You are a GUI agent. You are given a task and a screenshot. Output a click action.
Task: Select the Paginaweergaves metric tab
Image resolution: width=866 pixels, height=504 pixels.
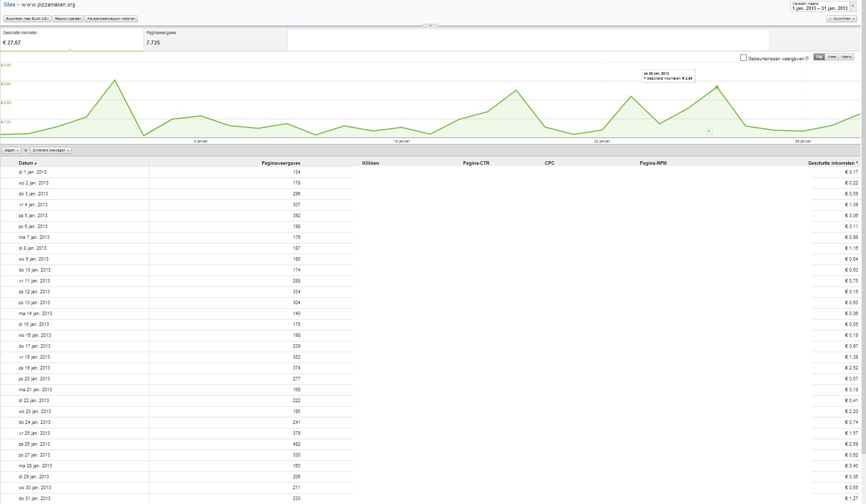[215, 39]
